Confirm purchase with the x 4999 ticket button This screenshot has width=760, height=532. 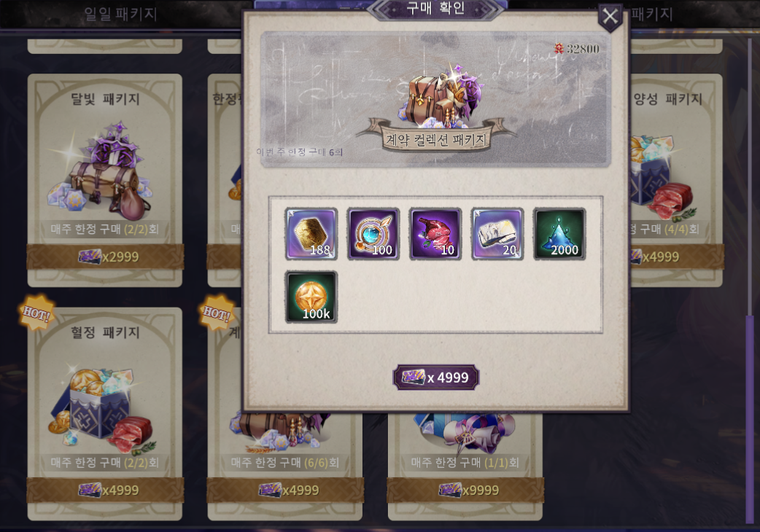(x=435, y=377)
